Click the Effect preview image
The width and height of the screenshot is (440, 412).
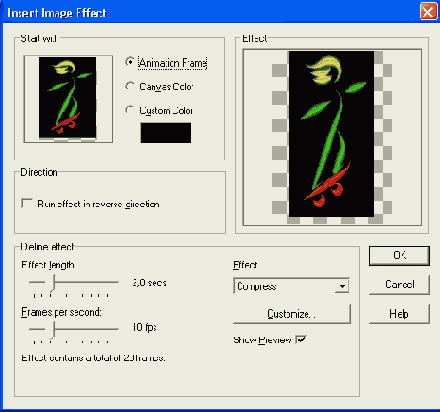[x=332, y=137]
